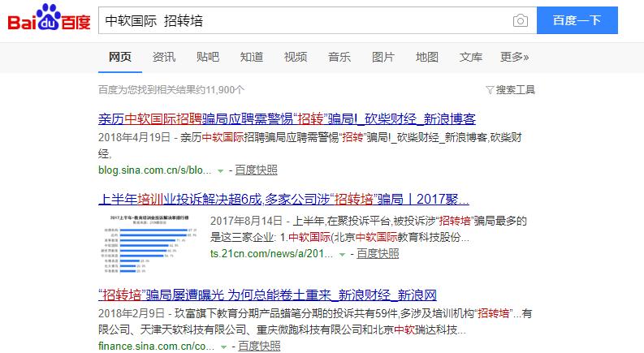
Task: Click the date text 2017年8月14日
Action: 246,221
